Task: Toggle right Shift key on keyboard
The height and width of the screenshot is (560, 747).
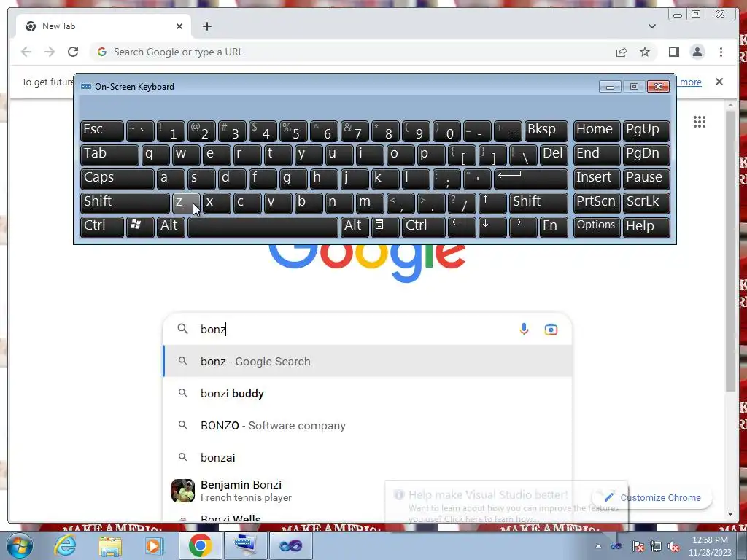Action: click(538, 203)
